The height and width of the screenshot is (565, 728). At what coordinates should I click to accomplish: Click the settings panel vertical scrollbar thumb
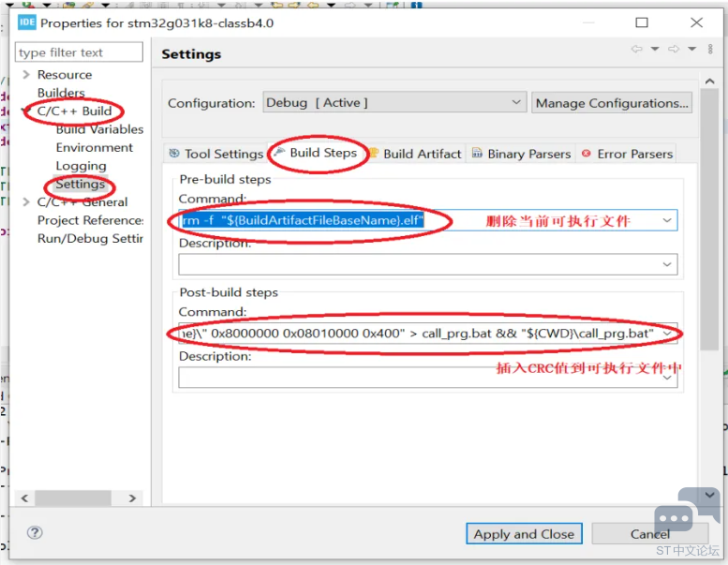click(709, 220)
